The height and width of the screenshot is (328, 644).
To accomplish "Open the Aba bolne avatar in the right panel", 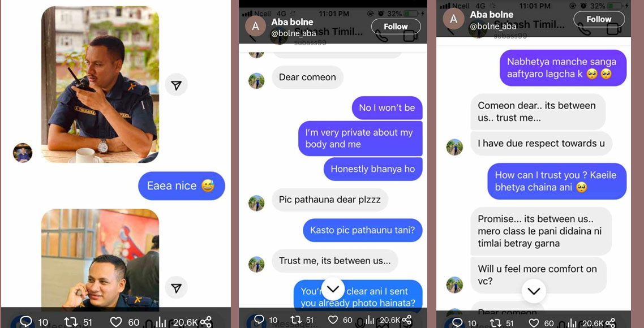I will coord(453,19).
